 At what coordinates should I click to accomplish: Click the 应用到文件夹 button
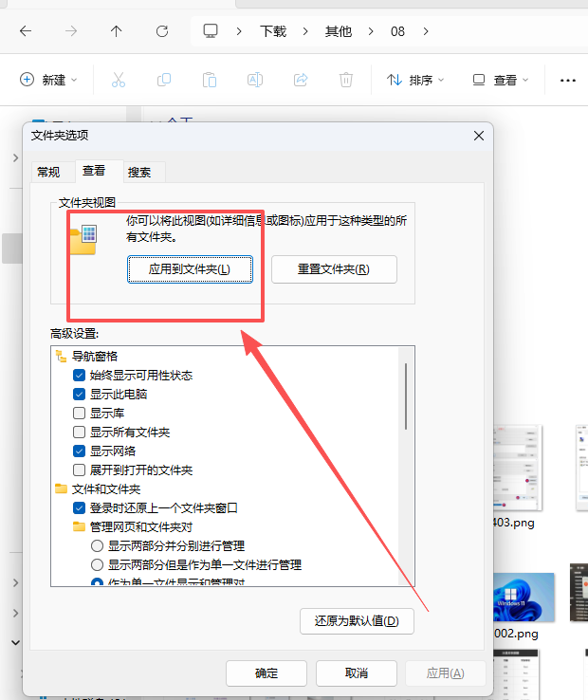[x=190, y=269]
